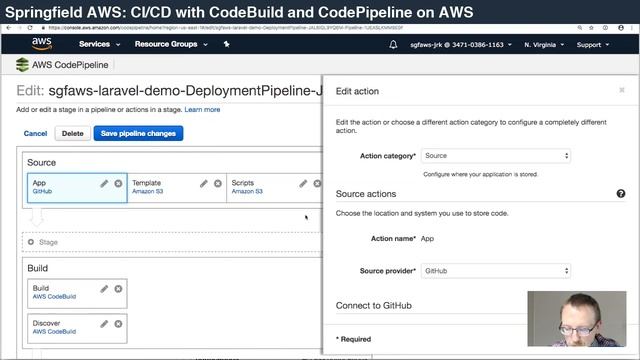The width and height of the screenshot is (640, 360).
Task: Click the browser back arrow
Action: pos(9,28)
